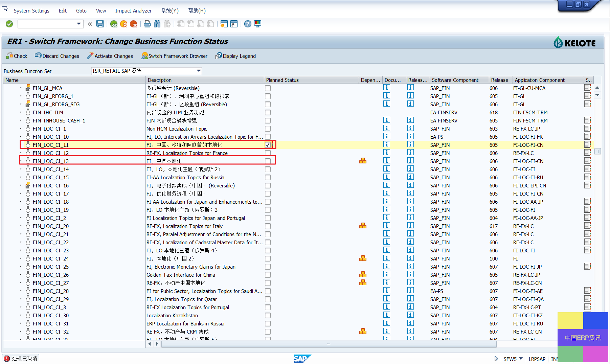Click the red Cancel icon

tap(134, 24)
